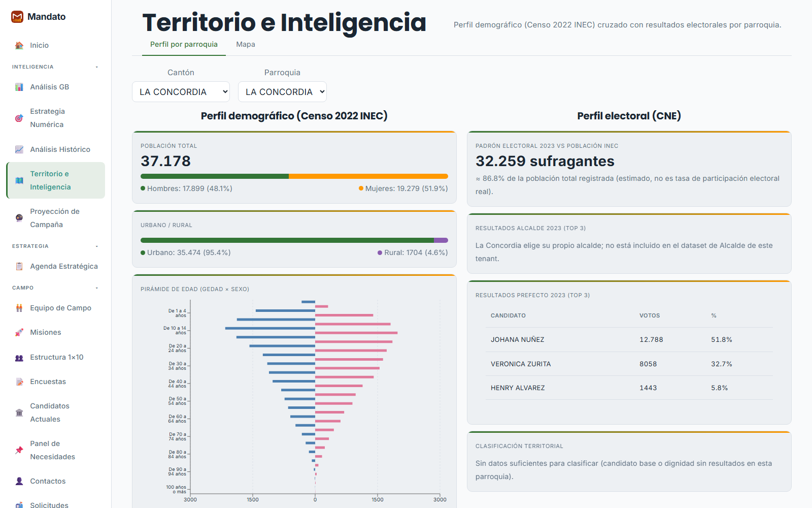Click Territorio e Inteligencia map icon
The width and height of the screenshot is (812, 508).
(19, 180)
